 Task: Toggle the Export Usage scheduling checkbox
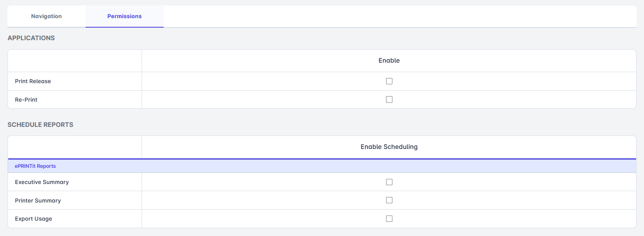pos(389,219)
